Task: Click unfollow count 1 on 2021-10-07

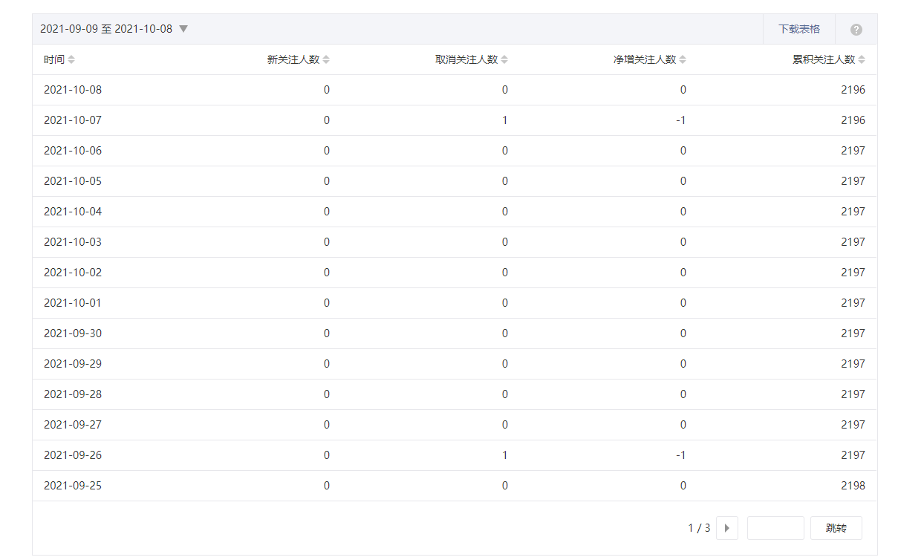Action: click(504, 120)
